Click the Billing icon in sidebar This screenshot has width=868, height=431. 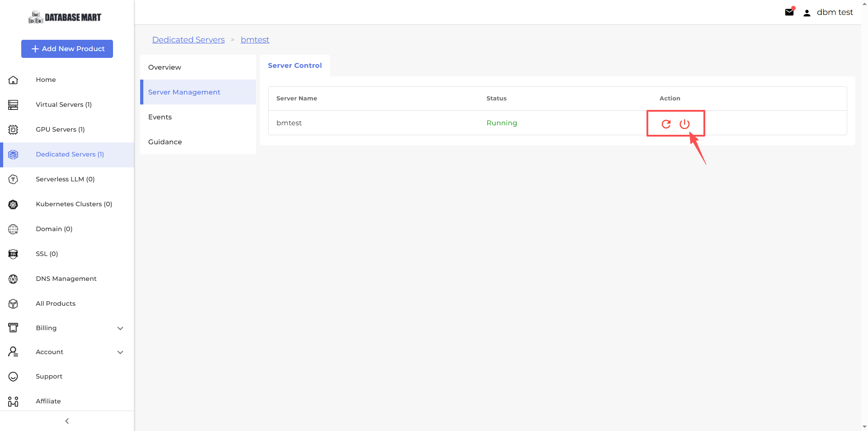13,328
